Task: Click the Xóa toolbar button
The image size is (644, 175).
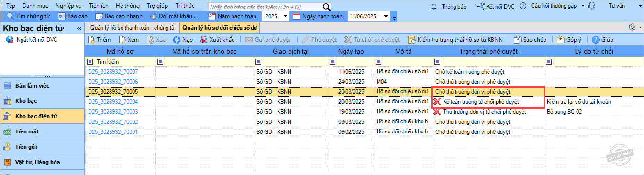Action: point(156,40)
